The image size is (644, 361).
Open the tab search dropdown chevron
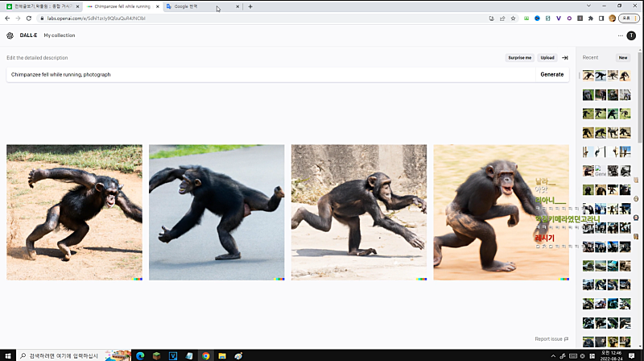click(588, 6)
